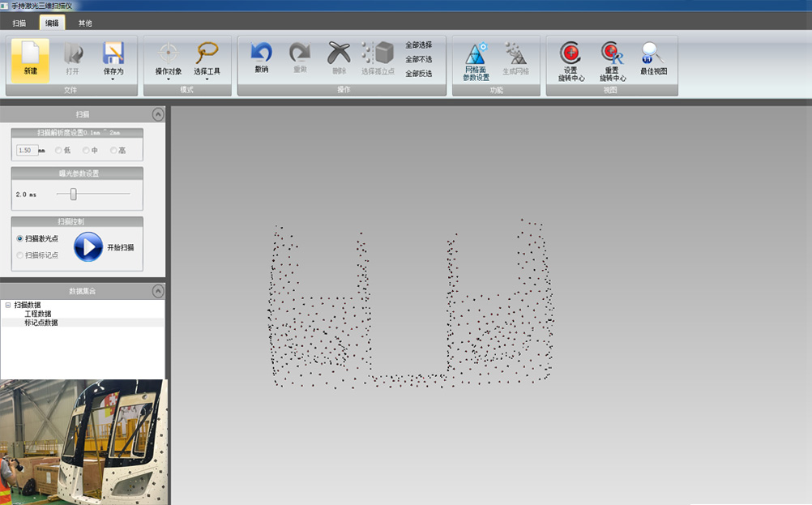The image size is (812, 505).
Task: Click the 删除 (Delete) X icon
Action: [339, 54]
